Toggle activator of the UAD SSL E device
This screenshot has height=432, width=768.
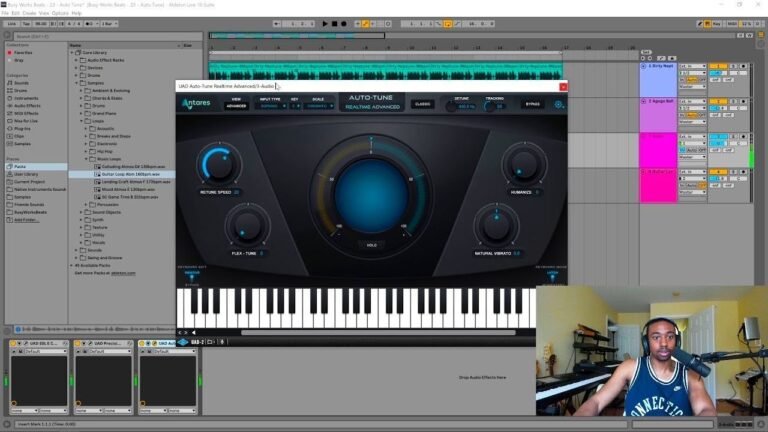13,343
